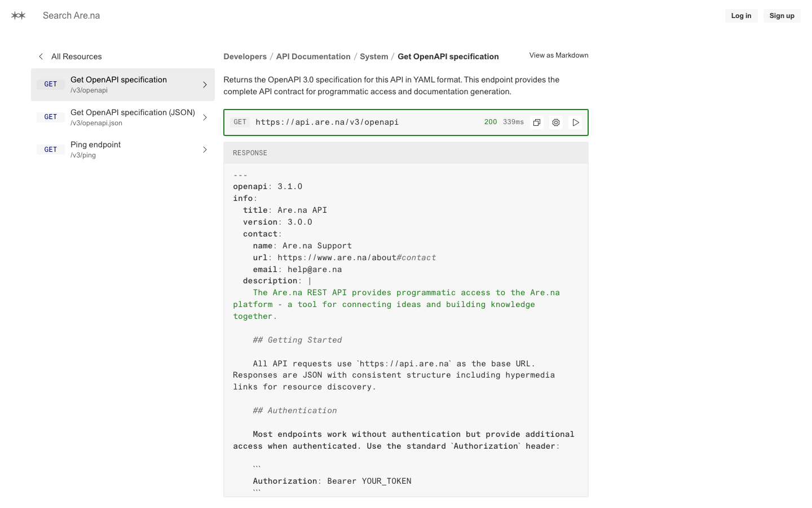Viewport: 812px width, 508px height.
Task: Go back using All Resources arrow
Action: pos(41,56)
